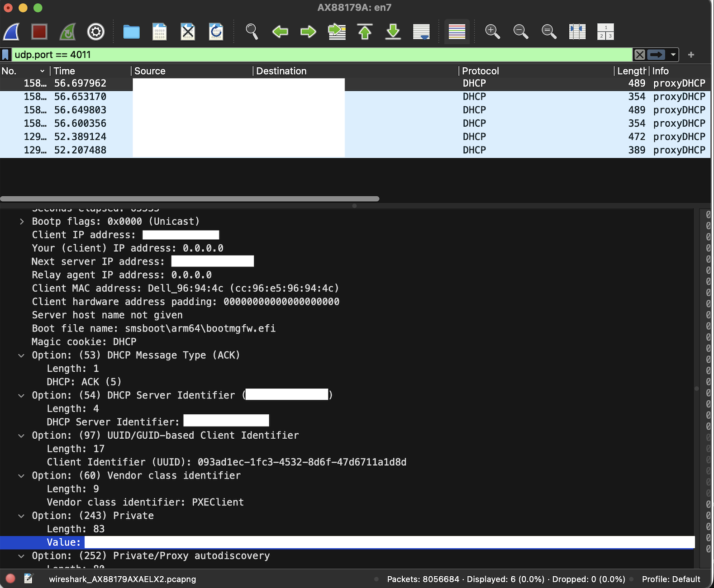Save this capture file icon
This screenshot has width=714, height=588.
(x=159, y=32)
